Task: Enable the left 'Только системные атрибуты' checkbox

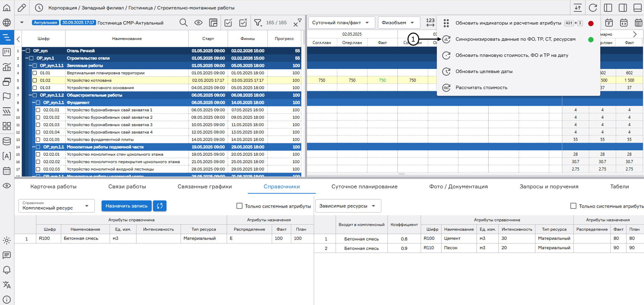Action: pyautogui.click(x=239, y=206)
